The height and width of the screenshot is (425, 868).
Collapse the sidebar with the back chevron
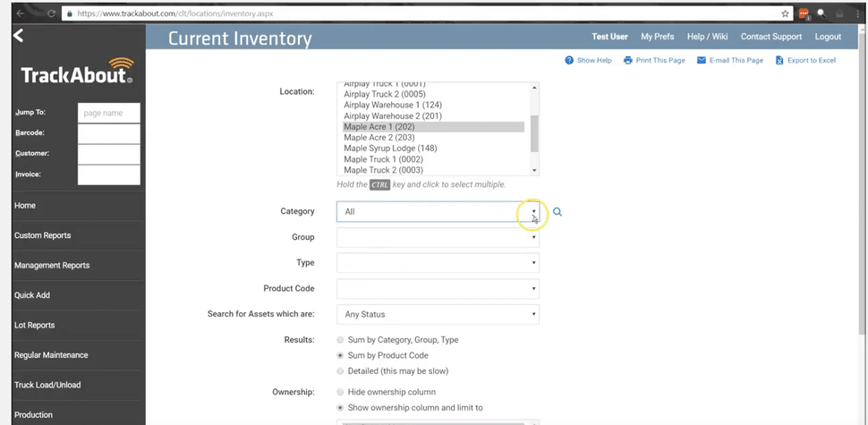[18, 36]
